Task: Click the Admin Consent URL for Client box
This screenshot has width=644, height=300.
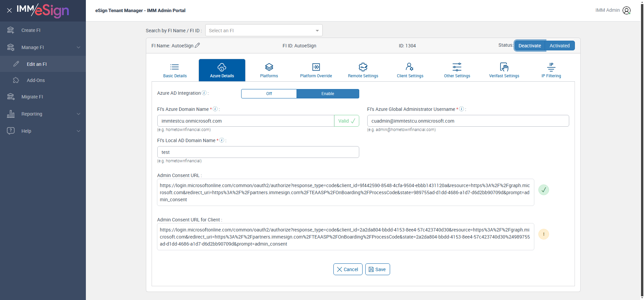Action: click(x=345, y=237)
